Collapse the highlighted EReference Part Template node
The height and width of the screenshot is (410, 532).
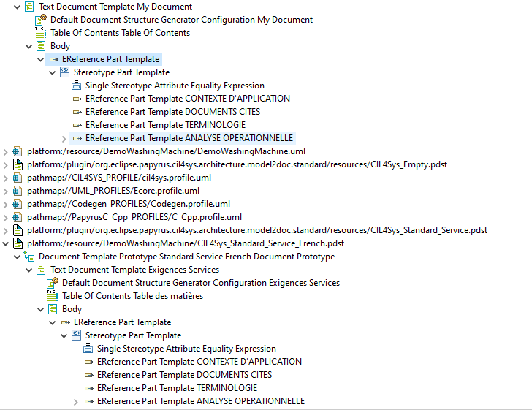[40, 59]
